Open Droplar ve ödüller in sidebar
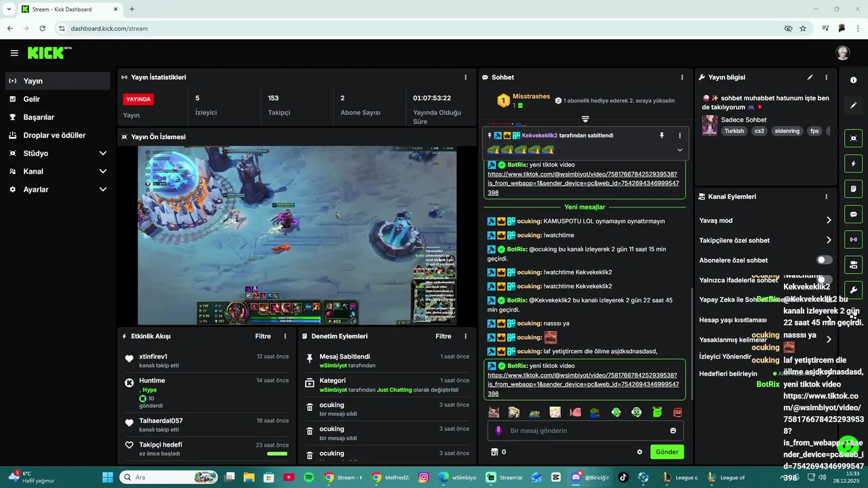This screenshot has width=868, height=488. click(57, 136)
